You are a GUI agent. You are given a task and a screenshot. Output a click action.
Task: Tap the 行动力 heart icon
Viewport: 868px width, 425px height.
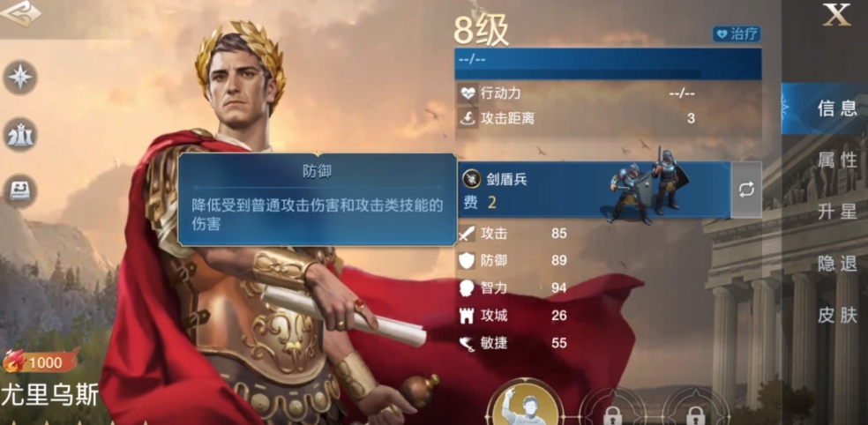pos(468,93)
